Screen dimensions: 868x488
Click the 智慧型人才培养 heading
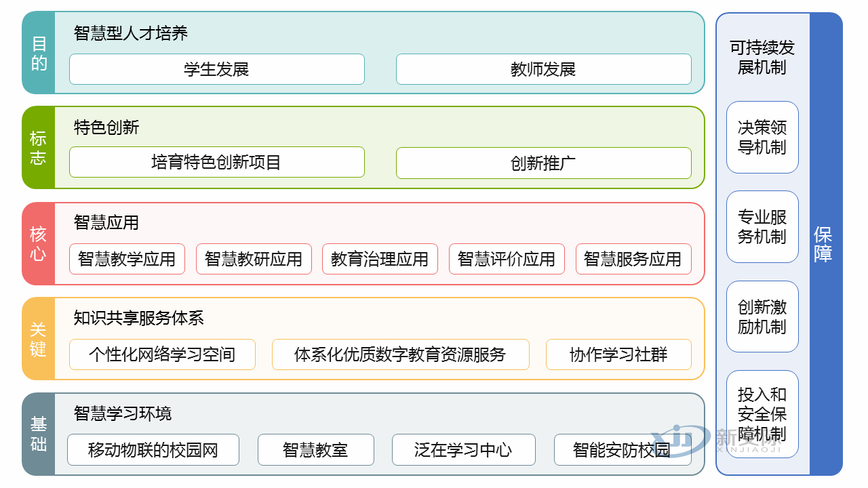tap(131, 33)
